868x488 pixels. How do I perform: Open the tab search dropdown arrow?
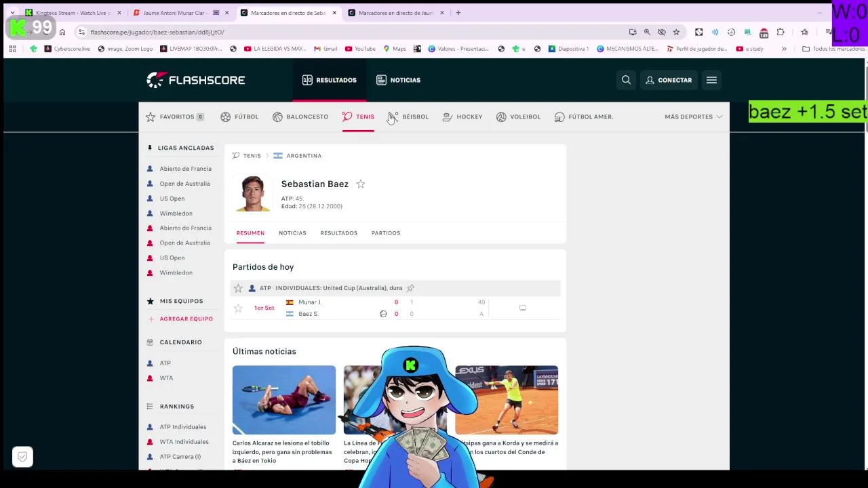(x=12, y=13)
